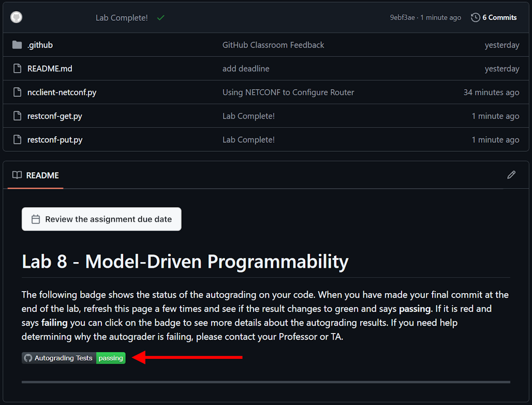Image resolution: width=532 pixels, height=405 pixels.
Task: Edit README using the pencil icon
Action: point(511,175)
